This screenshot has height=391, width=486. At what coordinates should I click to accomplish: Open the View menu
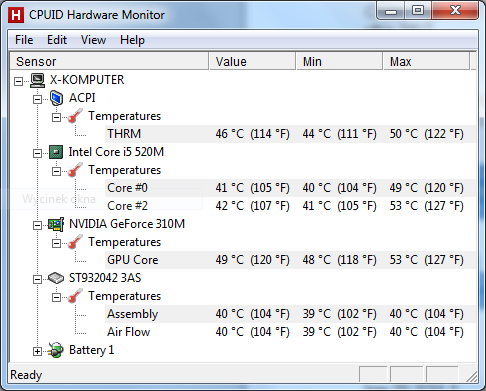point(93,40)
